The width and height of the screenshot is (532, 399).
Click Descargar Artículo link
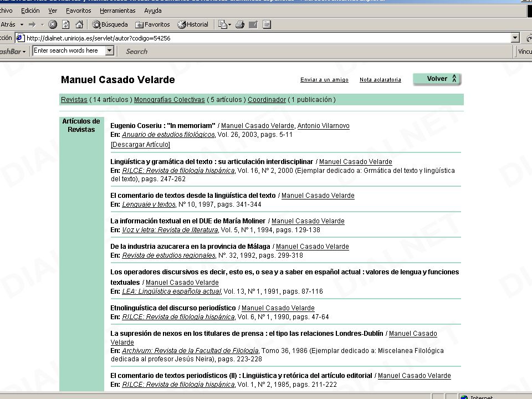[x=140, y=145]
